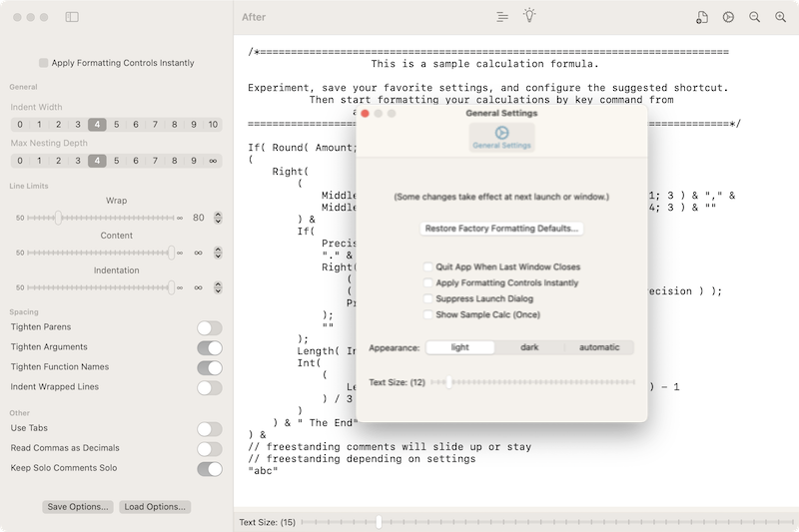This screenshot has width=799, height=532.
Task: Set Indent Width to 6
Action: coord(136,124)
